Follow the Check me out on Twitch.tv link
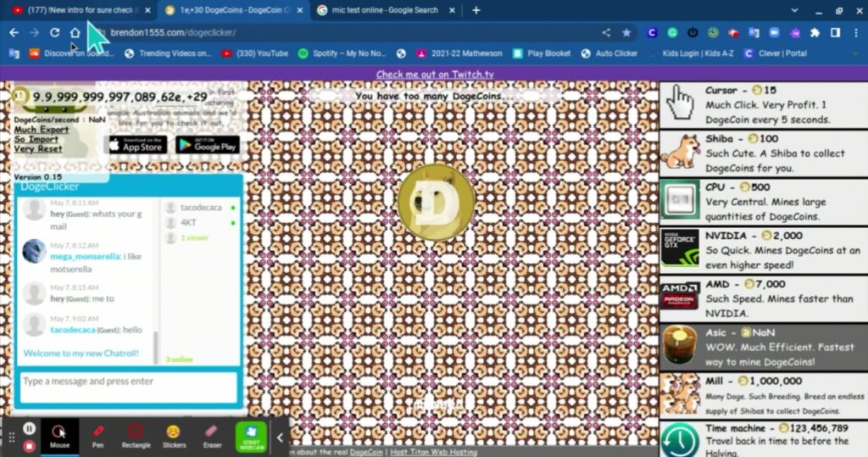868x457 pixels. (435, 75)
